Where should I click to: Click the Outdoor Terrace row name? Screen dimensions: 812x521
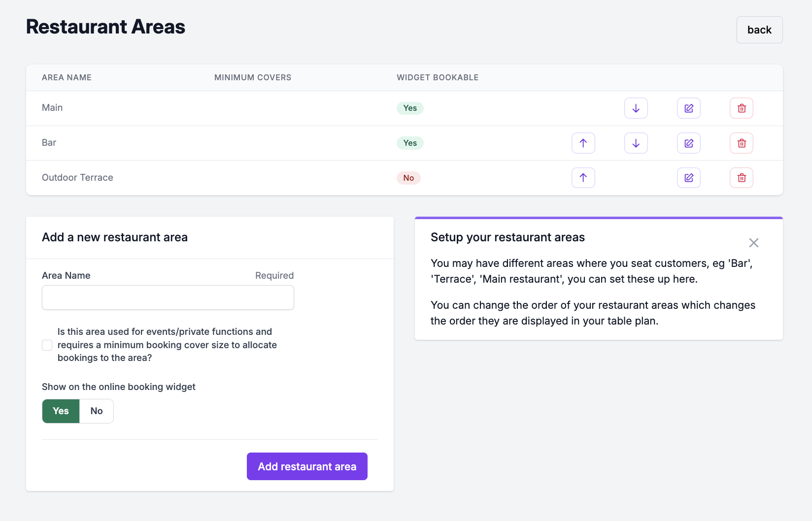77,178
